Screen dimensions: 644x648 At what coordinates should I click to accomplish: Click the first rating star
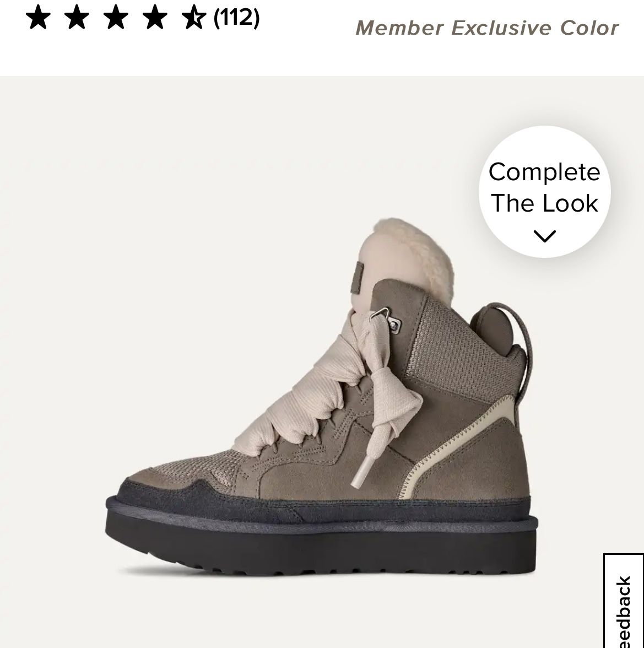tap(38, 18)
